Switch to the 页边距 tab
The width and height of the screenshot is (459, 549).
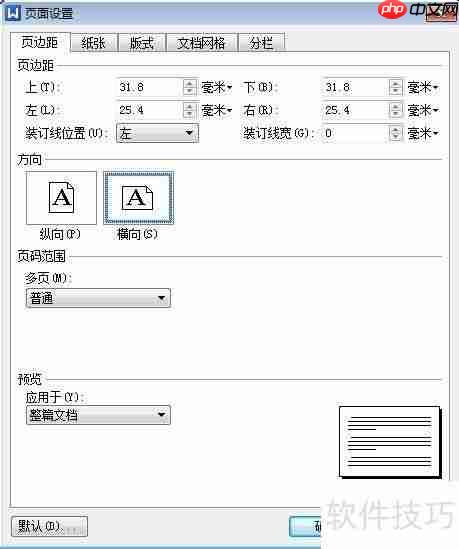40,42
